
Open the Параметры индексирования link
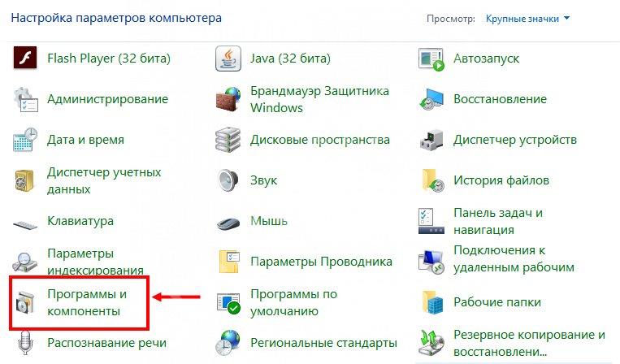coord(95,262)
